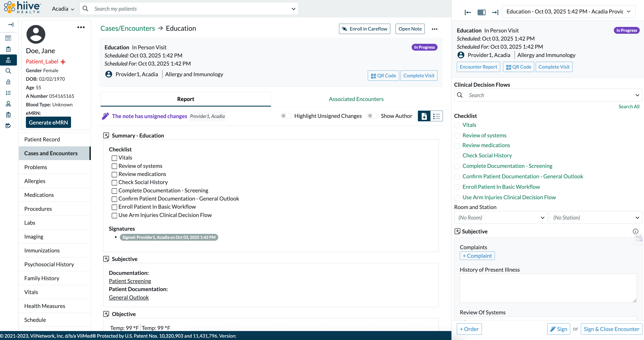The height and width of the screenshot is (340, 644).
Task: Toggle Highlight Unsigned Changes switch
Action: [286, 116]
